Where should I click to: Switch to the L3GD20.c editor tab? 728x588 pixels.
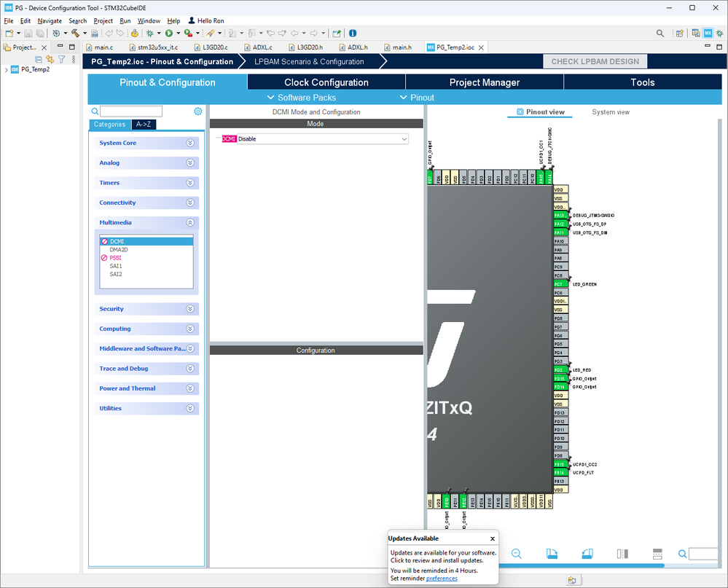tap(211, 47)
